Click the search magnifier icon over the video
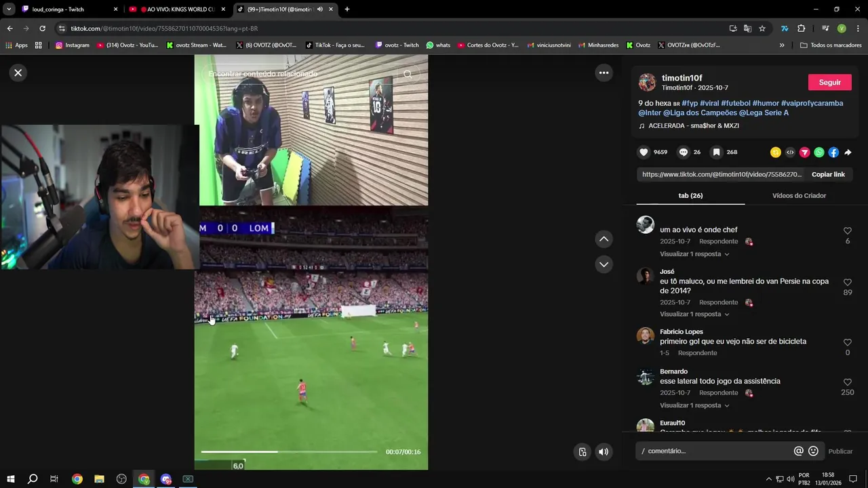The height and width of the screenshot is (488, 868). pyautogui.click(x=408, y=74)
